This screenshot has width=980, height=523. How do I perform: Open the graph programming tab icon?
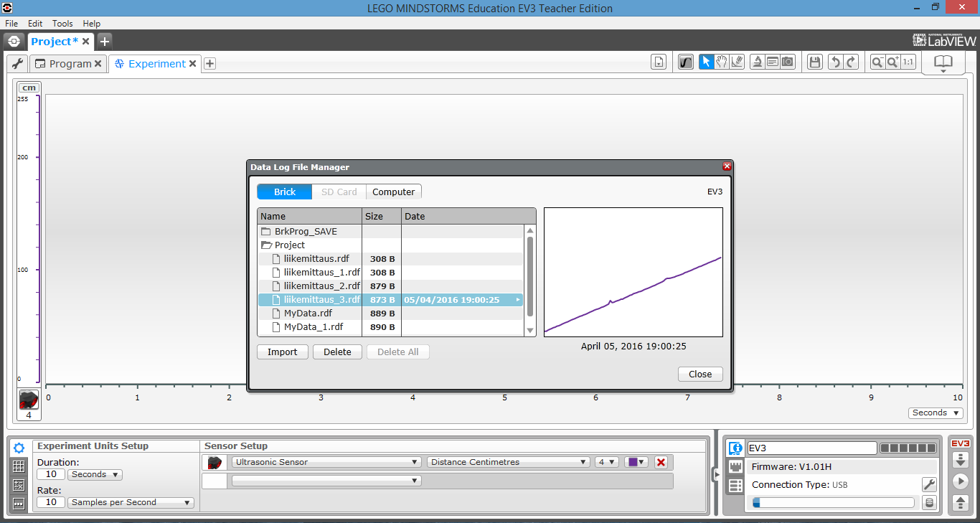coord(19,504)
